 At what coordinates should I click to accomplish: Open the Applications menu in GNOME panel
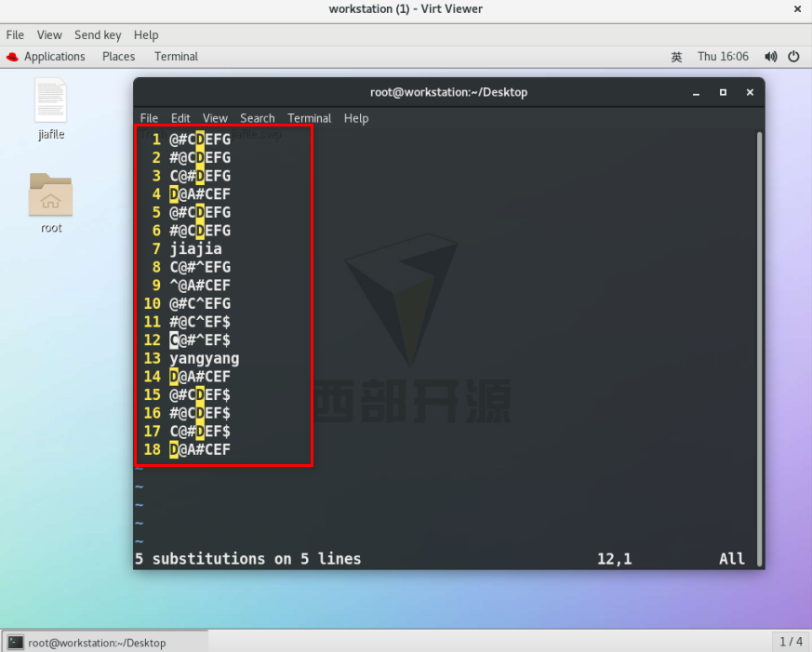click(54, 57)
